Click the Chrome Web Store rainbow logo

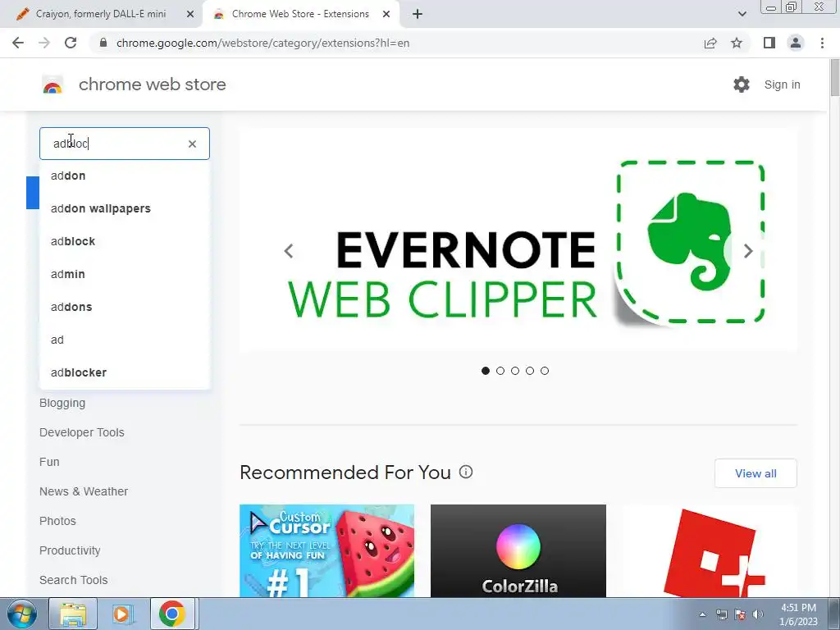click(x=52, y=84)
